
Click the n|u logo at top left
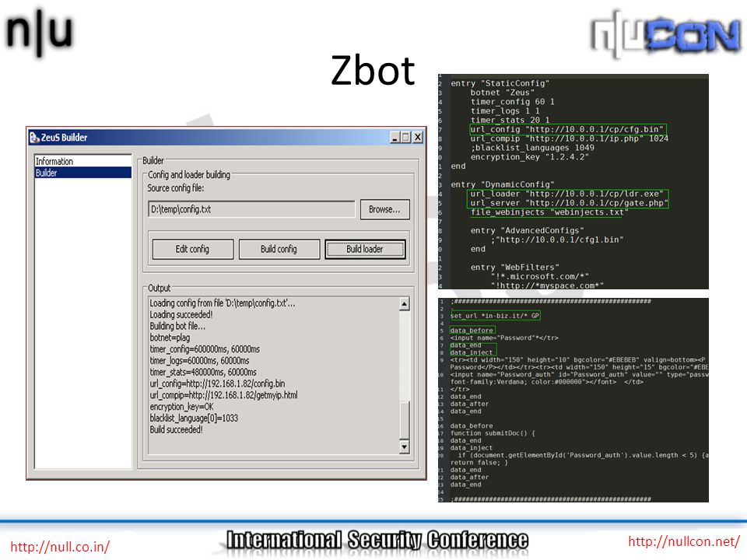click(x=39, y=32)
